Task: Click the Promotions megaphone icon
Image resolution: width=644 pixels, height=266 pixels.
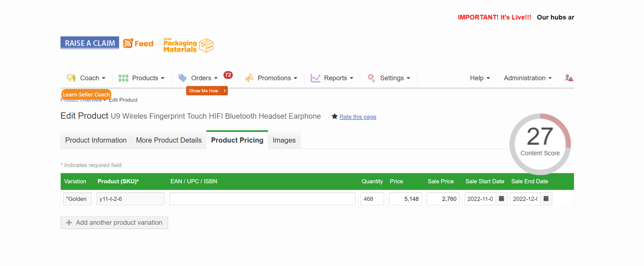Action: coord(249,78)
